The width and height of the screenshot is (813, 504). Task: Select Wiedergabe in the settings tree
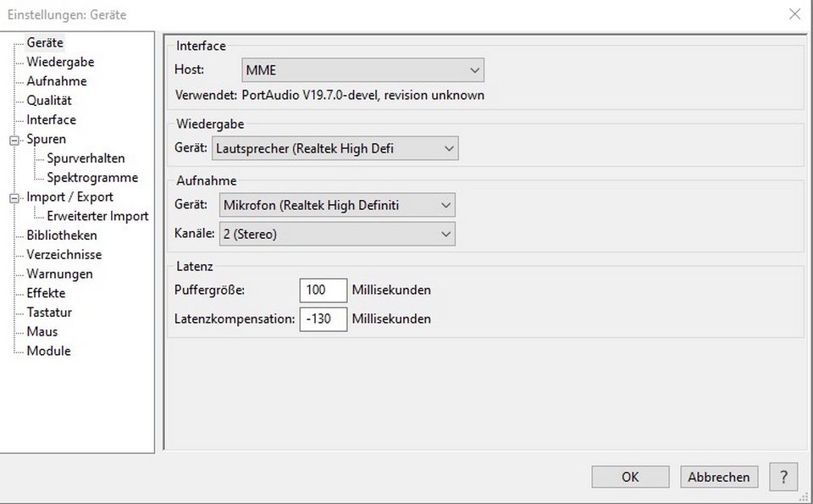point(60,62)
